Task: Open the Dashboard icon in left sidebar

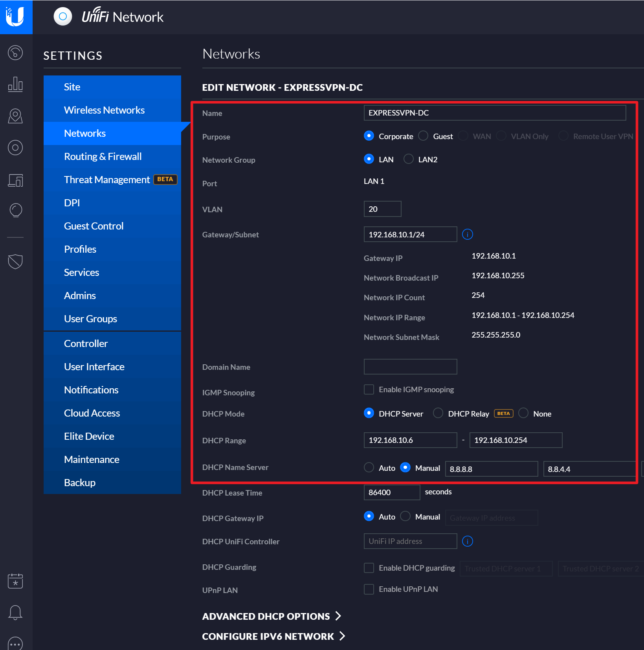Action: [15, 53]
